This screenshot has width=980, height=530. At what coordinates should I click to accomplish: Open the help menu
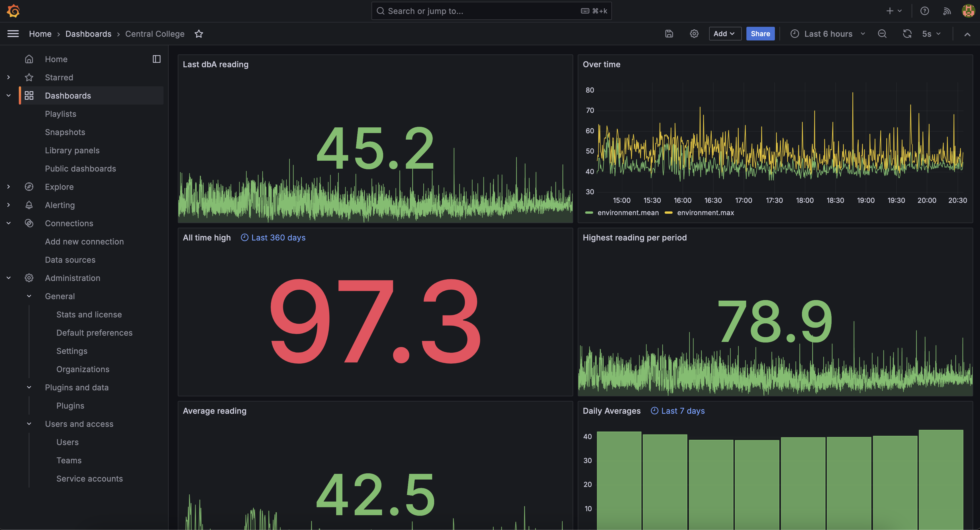point(924,11)
